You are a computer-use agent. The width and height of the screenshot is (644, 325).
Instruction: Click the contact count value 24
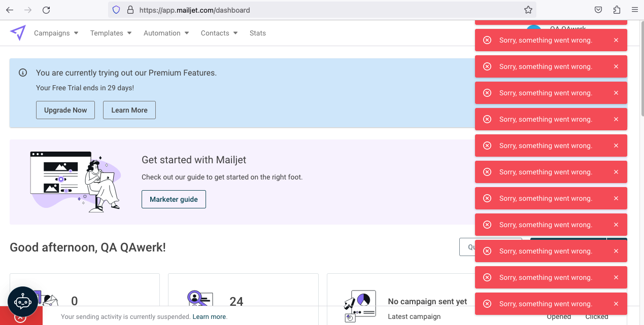236,302
